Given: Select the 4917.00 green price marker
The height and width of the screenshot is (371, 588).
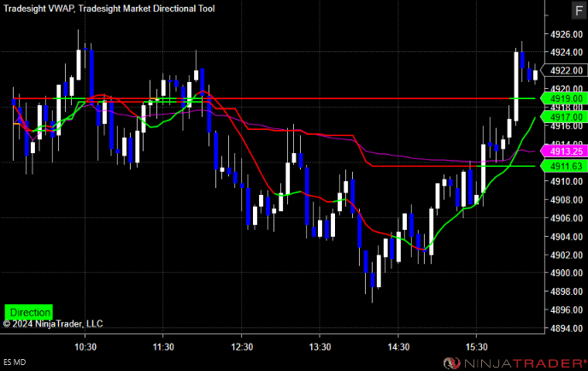Looking at the screenshot, I should tap(564, 117).
